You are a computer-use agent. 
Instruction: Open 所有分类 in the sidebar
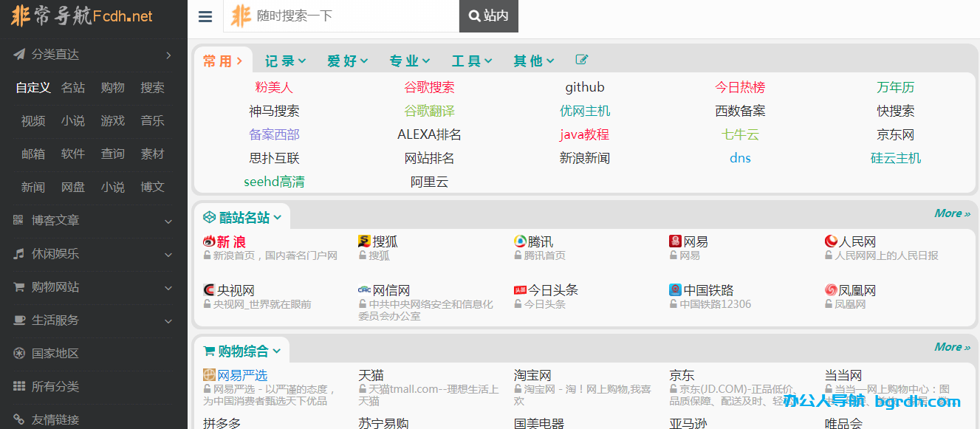point(55,386)
